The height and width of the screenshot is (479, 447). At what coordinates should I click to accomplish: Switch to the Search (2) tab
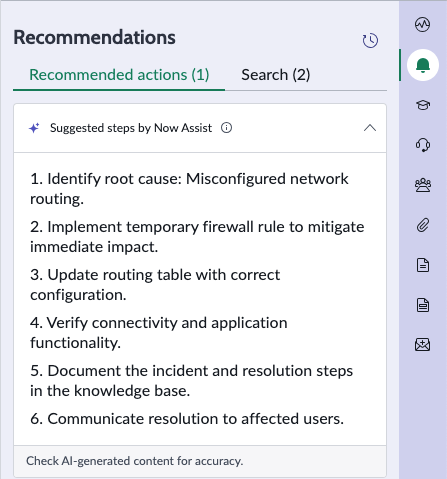[276, 75]
